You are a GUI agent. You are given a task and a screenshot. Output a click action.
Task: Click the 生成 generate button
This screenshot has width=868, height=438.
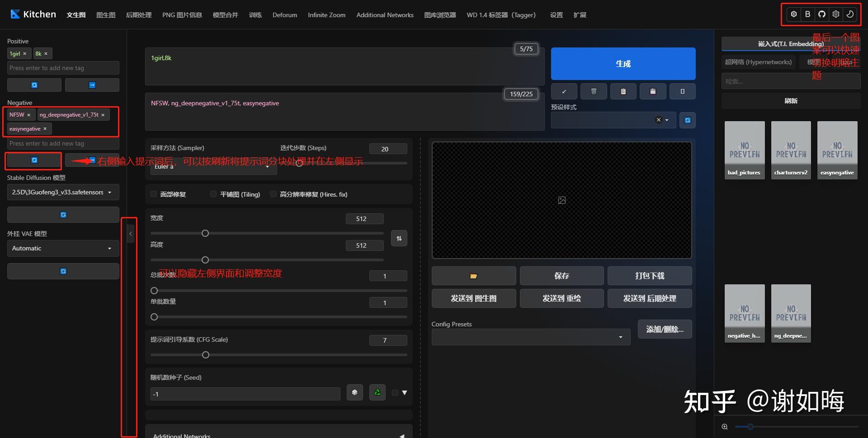click(623, 64)
